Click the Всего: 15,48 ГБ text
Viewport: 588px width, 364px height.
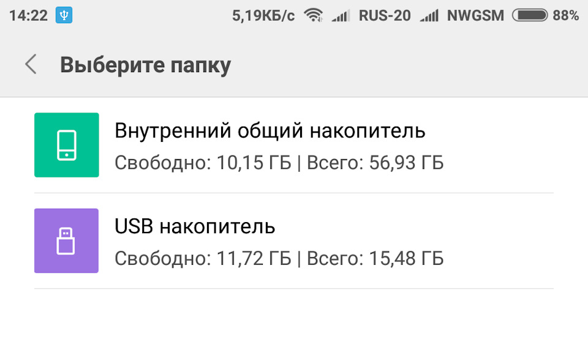pyautogui.click(x=375, y=259)
